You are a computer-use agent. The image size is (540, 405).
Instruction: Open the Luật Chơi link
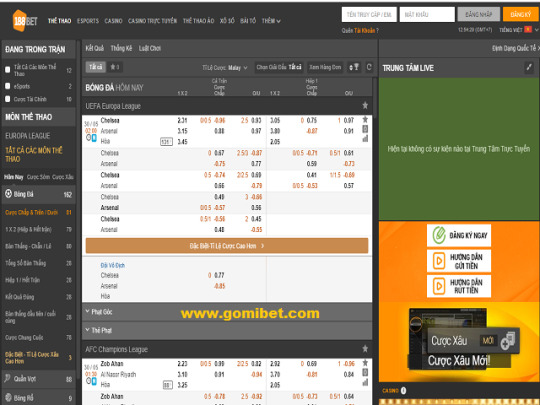coord(150,48)
